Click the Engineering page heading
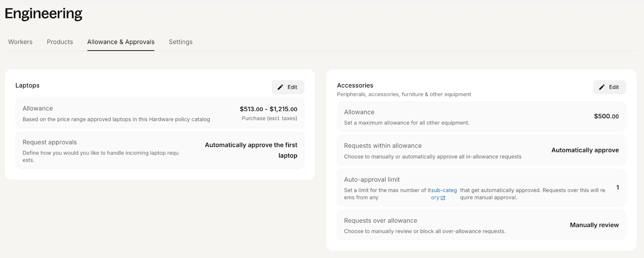Viewport: 644px width, 258px height. [x=43, y=14]
